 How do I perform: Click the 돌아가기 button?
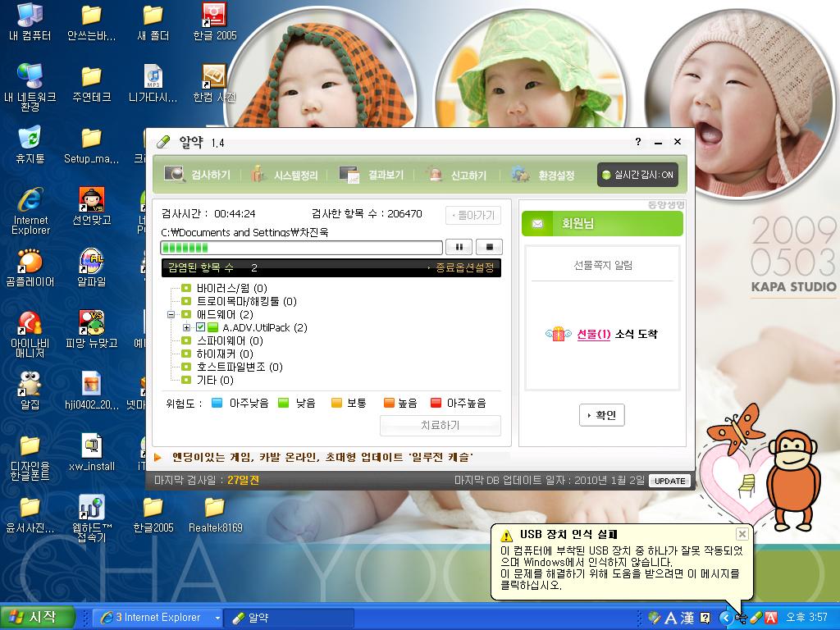(473, 216)
